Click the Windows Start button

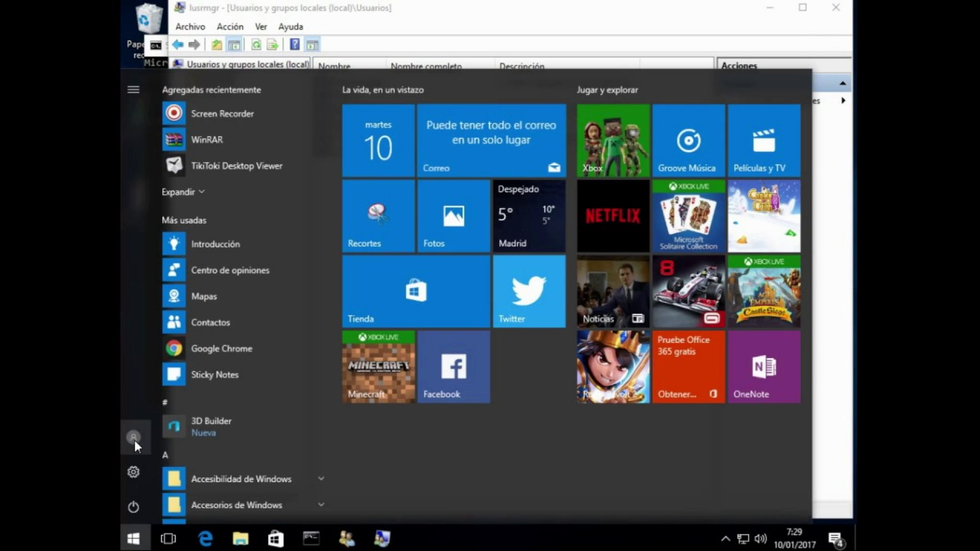[133, 539]
